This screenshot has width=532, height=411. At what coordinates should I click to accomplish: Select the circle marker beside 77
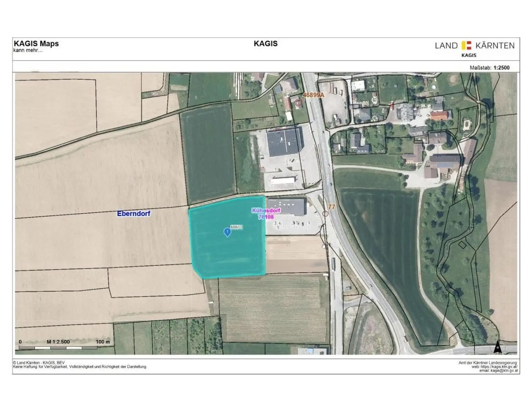325,214
